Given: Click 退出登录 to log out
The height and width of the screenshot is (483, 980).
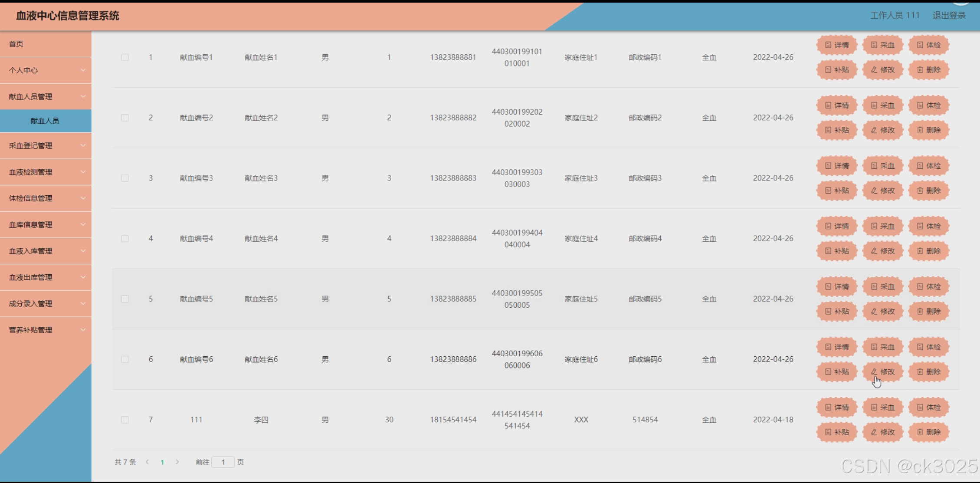Looking at the screenshot, I should pyautogui.click(x=949, y=16).
